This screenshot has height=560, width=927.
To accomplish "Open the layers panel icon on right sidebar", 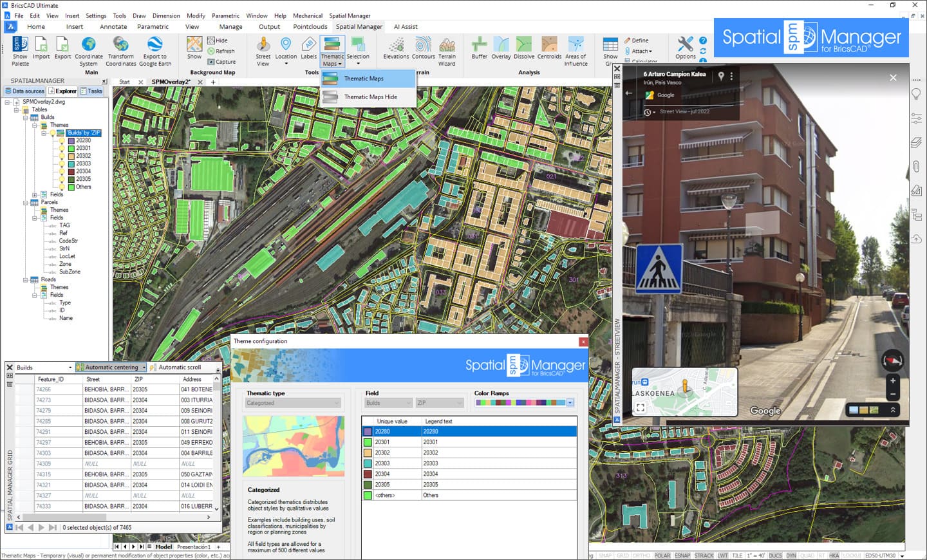I will (916, 142).
